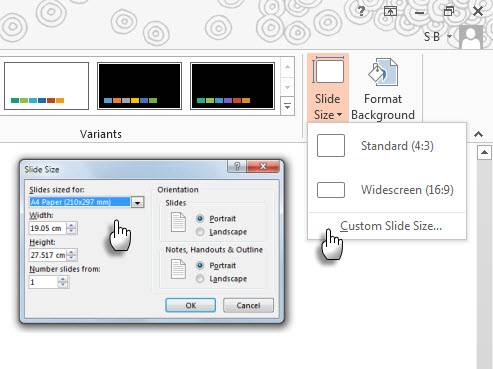
Task: Click the Width value field 19.05 cm
Action: click(48, 228)
